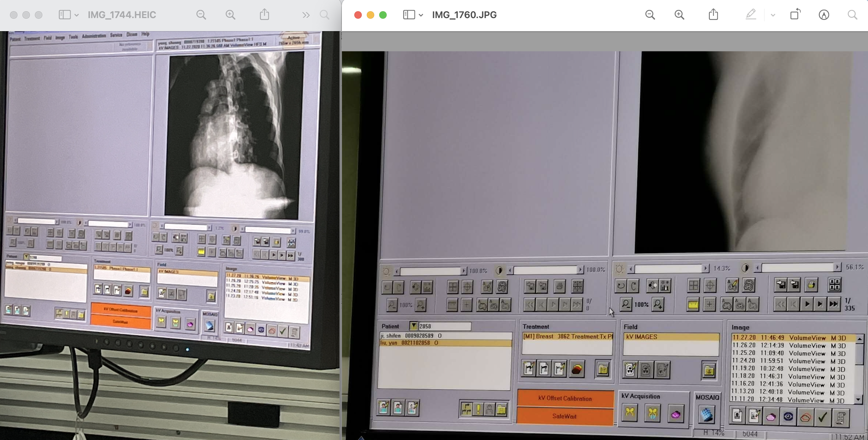
Task: Open Share menu for IMG_1760.JPG
Action: coord(713,15)
